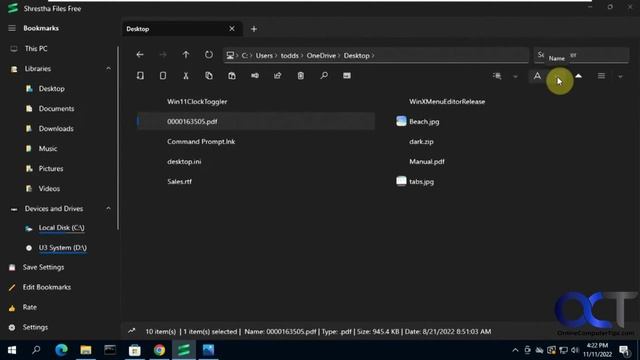Image resolution: width=640 pixels, height=360 pixels.
Task: Show hidden system tray icons
Action: click(x=515, y=350)
